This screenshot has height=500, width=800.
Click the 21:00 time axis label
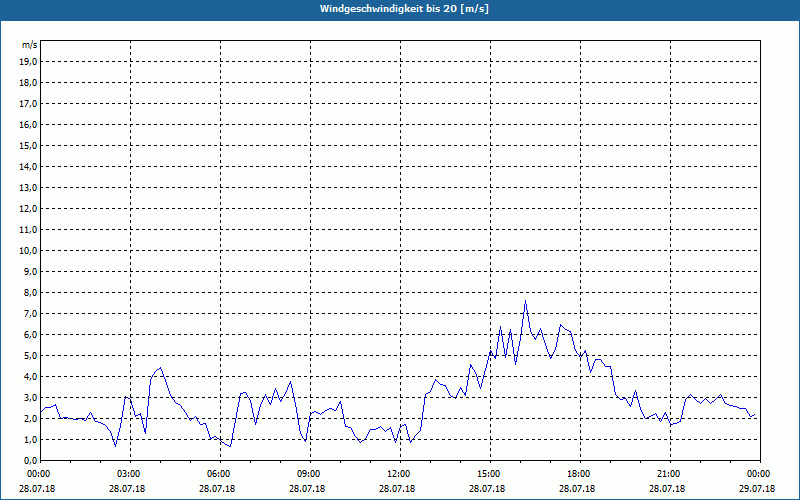pos(670,474)
